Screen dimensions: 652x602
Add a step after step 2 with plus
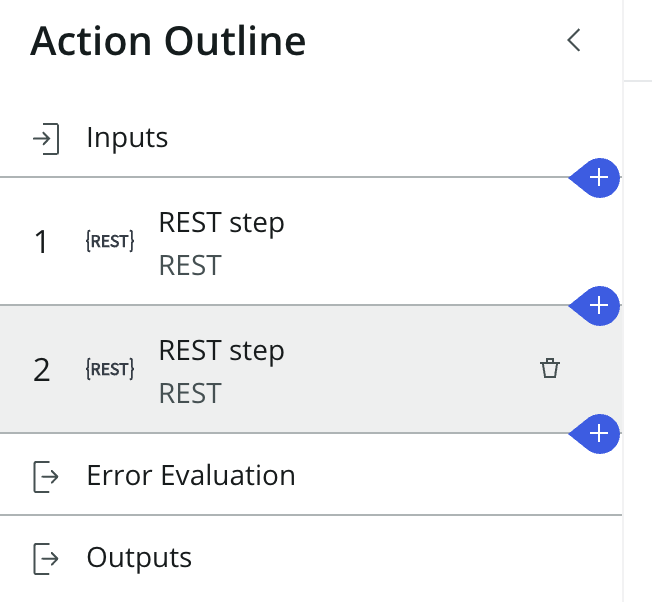pyautogui.click(x=598, y=433)
